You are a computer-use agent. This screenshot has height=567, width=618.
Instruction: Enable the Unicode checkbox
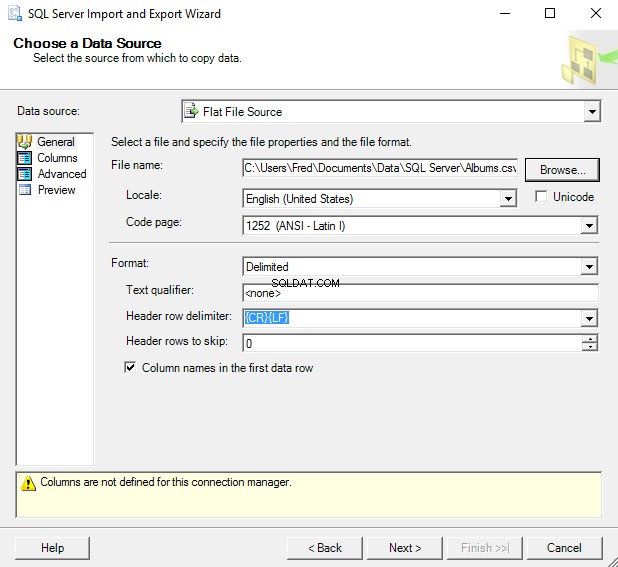tap(541, 196)
